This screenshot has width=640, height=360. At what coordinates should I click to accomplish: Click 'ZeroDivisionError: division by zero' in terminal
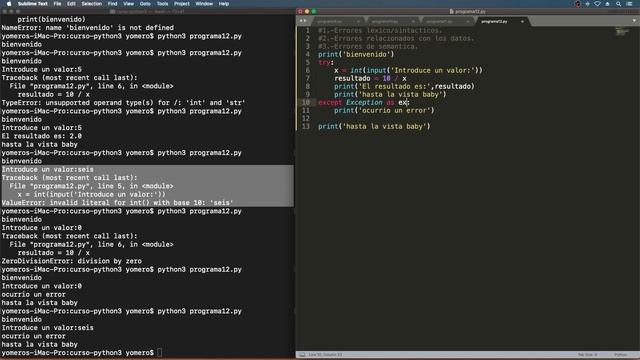tap(72, 261)
